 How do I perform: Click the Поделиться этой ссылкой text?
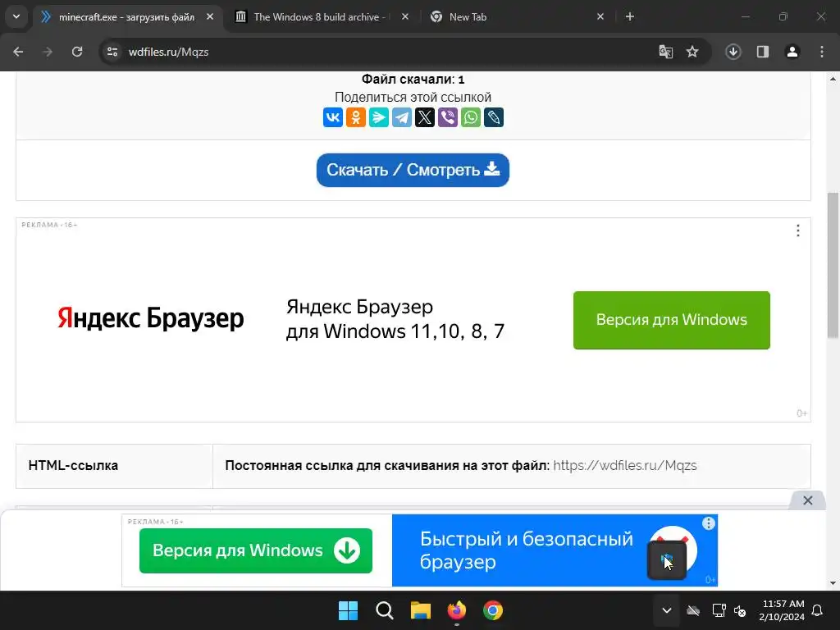point(413,97)
